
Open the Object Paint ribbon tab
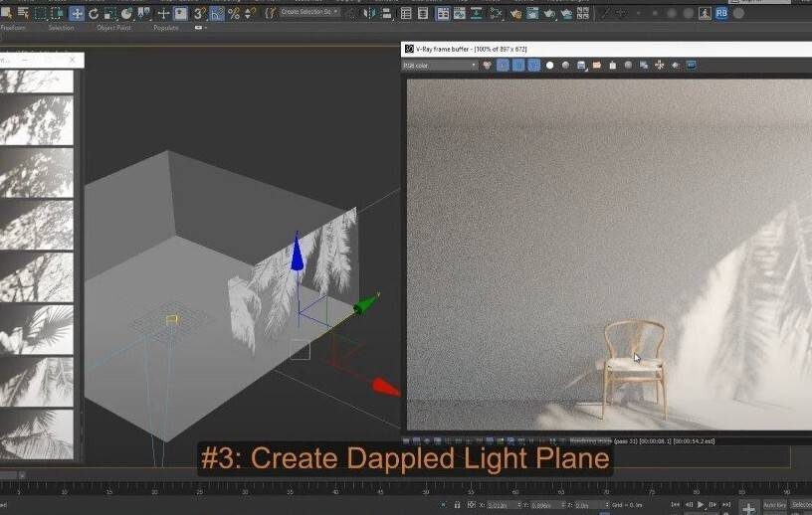(x=113, y=28)
